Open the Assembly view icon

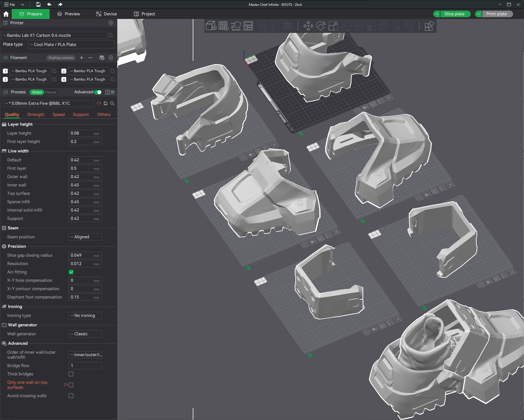tap(429, 26)
